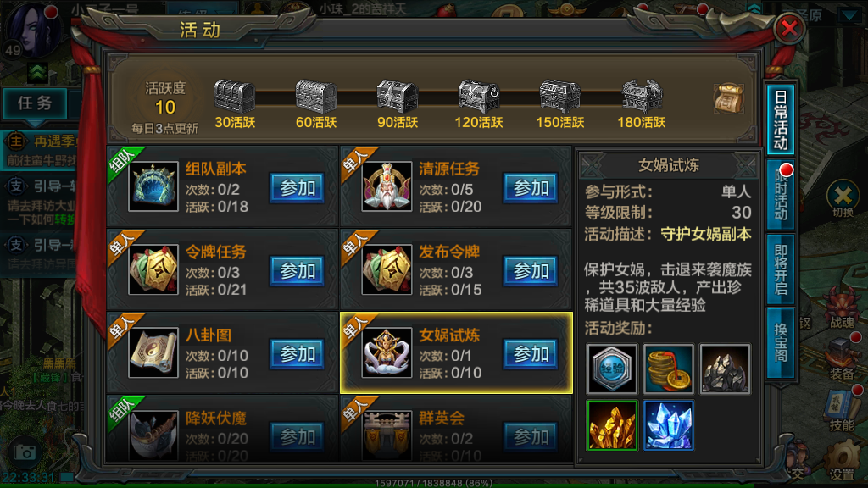Join 组队副本 with 参加 button
868x488 pixels.
coord(298,188)
